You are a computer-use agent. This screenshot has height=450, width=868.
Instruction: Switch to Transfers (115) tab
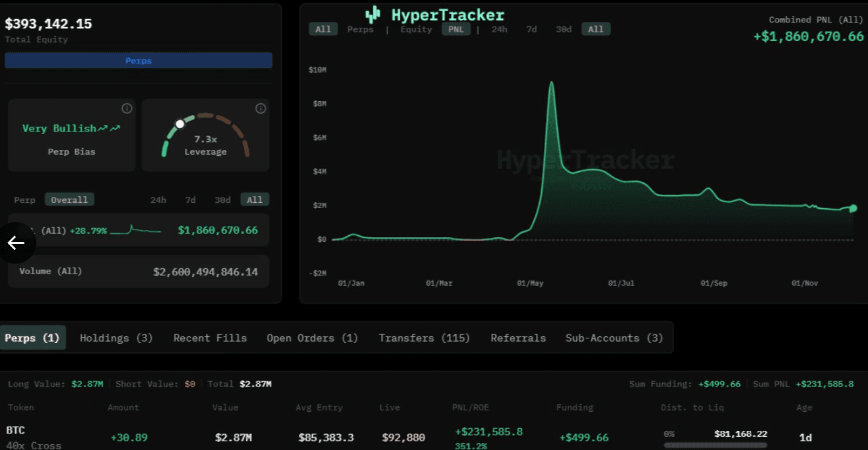(x=424, y=338)
